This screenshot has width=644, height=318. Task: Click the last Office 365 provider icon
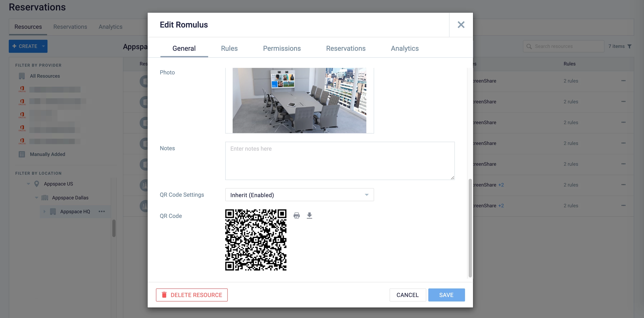tap(22, 141)
